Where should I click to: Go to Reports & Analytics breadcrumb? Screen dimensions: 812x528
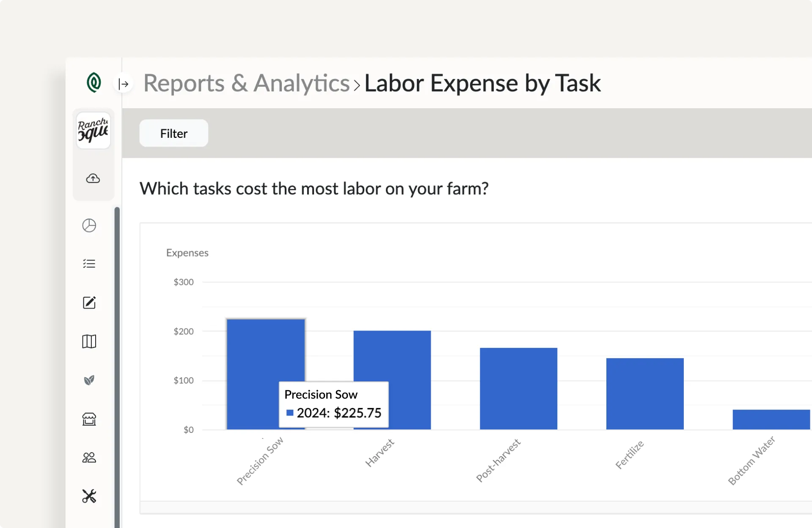[246, 83]
